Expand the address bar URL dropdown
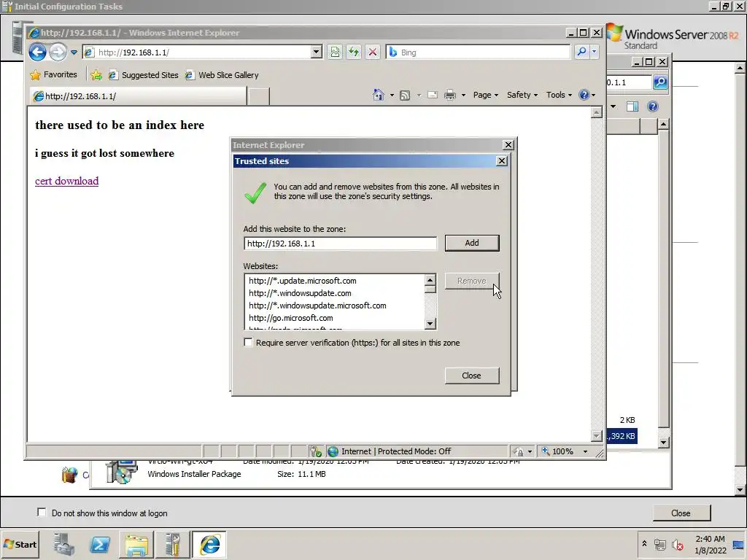 tap(317, 52)
